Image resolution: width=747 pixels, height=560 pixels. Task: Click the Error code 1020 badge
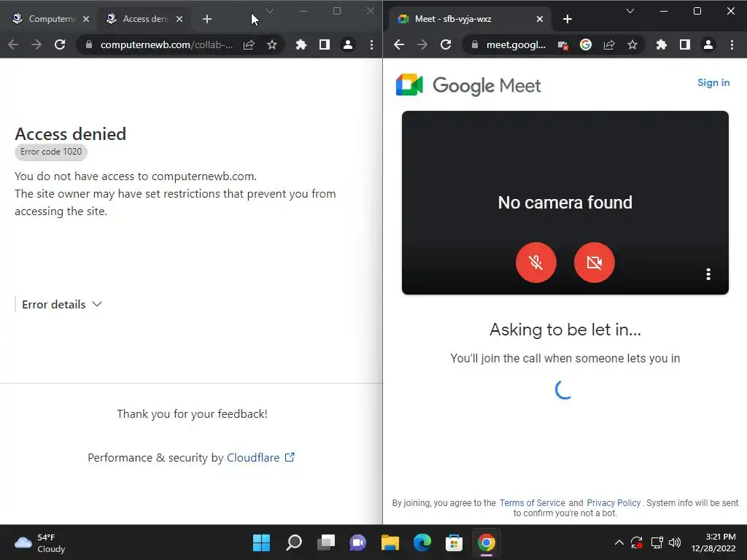51,152
